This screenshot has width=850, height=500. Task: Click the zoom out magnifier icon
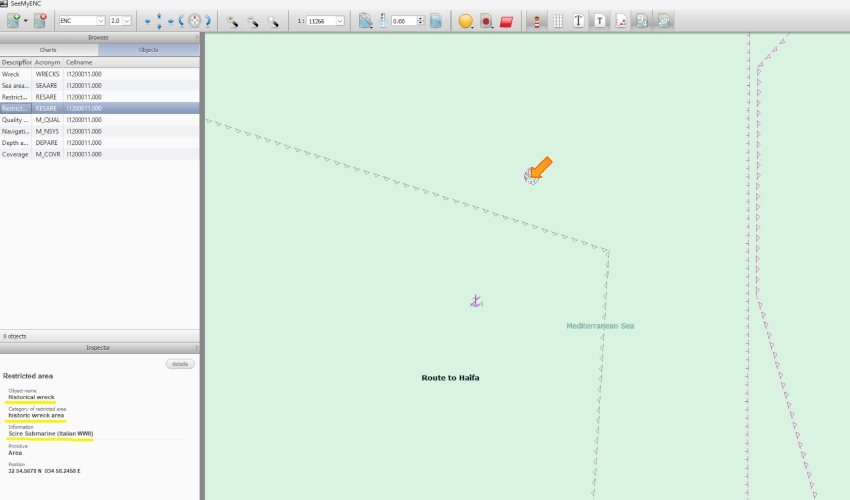253,21
